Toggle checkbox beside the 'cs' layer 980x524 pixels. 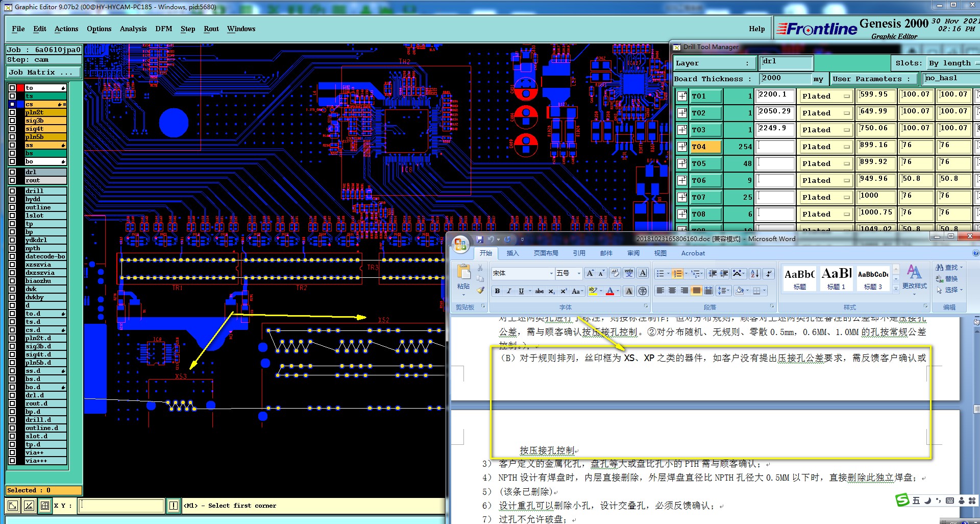coord(12,104)
